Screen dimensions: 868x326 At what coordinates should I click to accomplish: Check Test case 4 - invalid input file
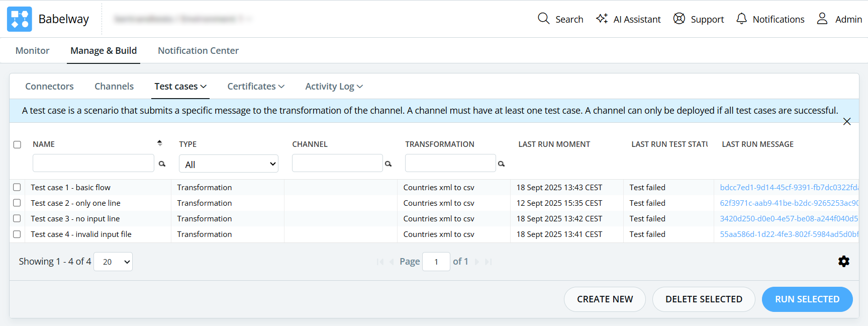[17, 234]
